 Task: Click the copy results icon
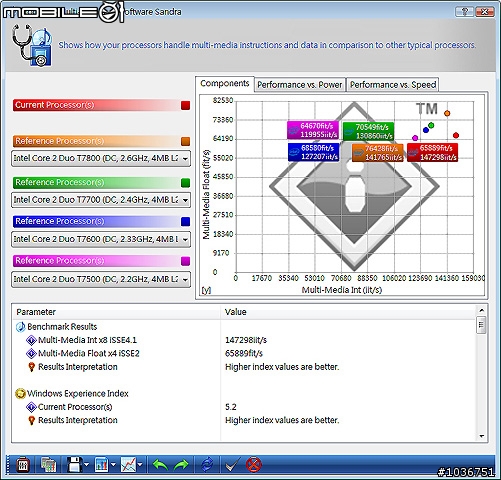click(48, 464)
